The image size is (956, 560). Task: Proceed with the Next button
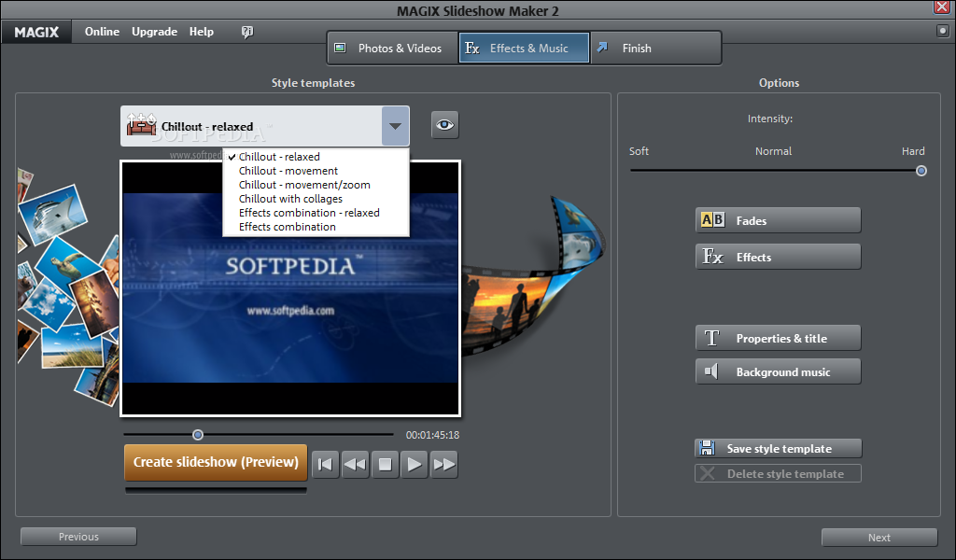click(x=879, y=538)
